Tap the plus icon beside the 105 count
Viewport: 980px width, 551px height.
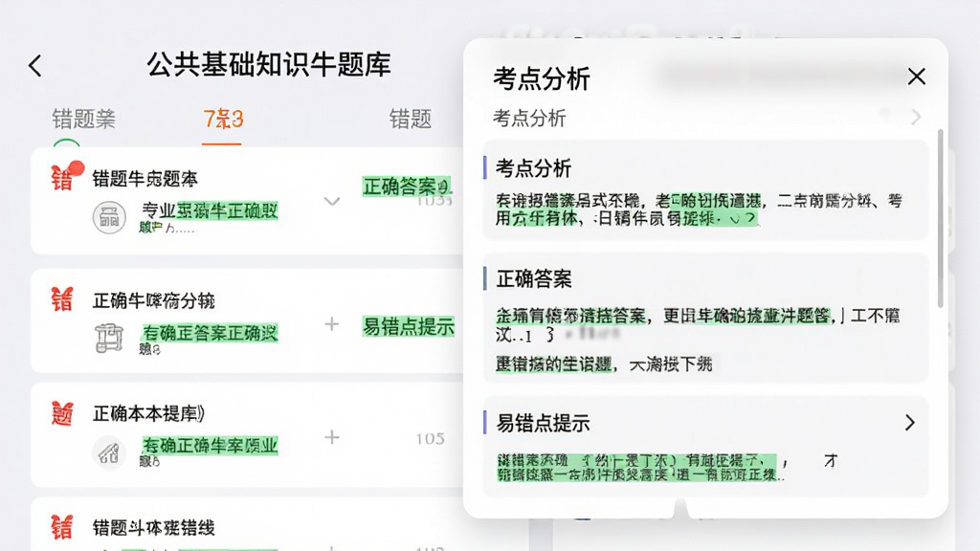(x=332, y=437)
